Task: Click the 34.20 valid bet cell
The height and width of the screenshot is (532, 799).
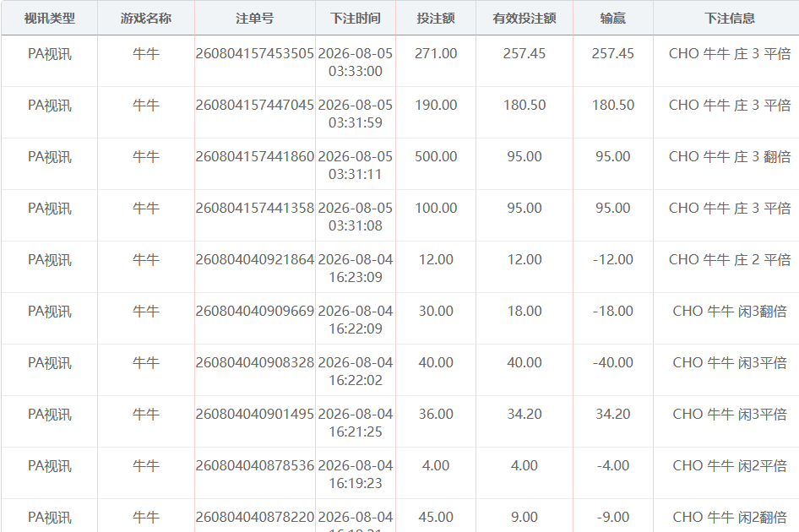Action: pos(525,414)
